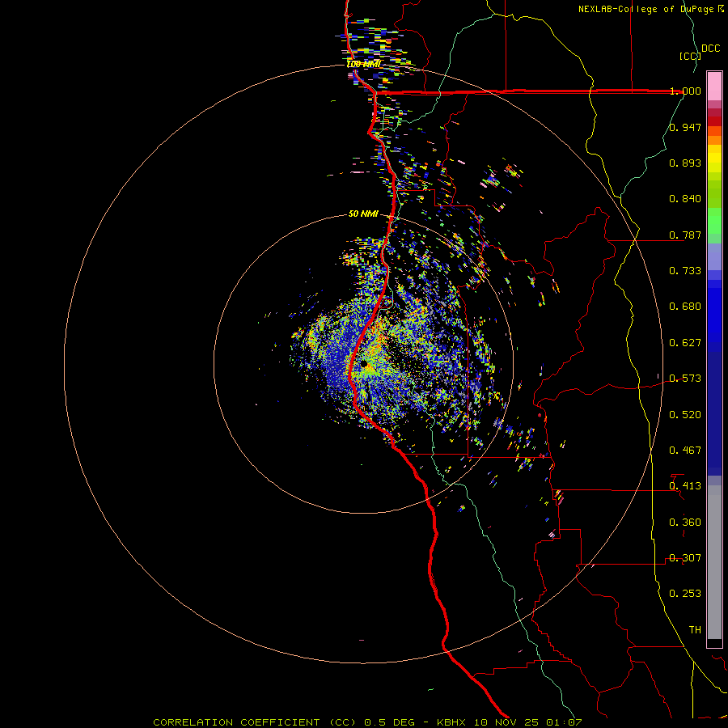Select the 0.573 scale value
728x728 pixels.
coord(685,379)
